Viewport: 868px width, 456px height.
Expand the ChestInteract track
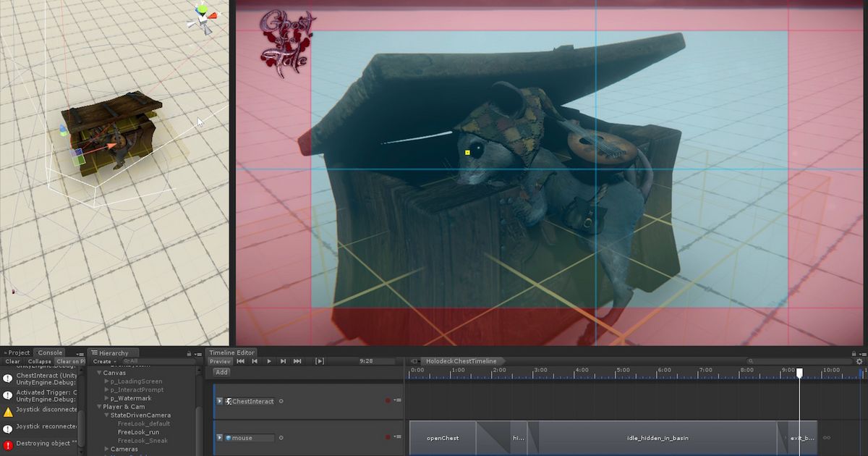point(220,401)
